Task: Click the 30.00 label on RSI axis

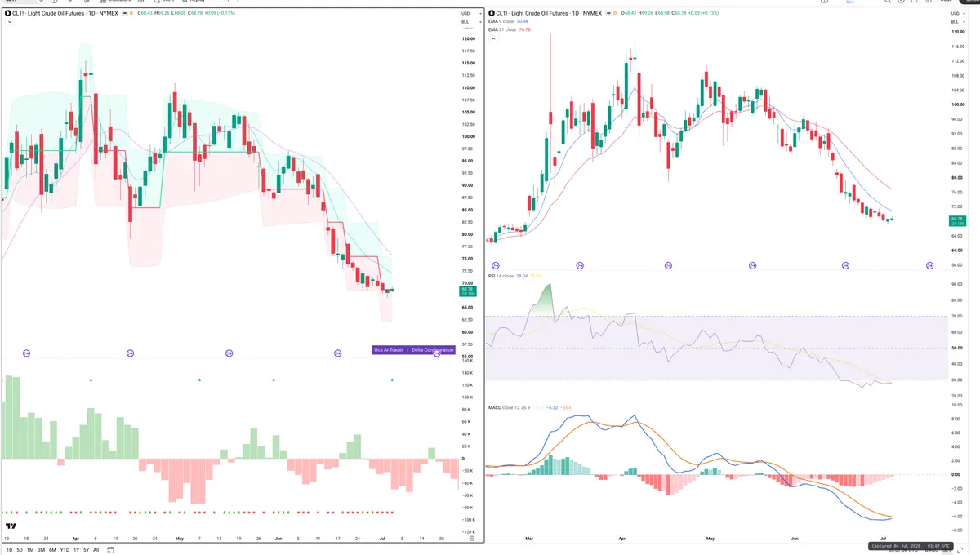Action: [956, 380]
